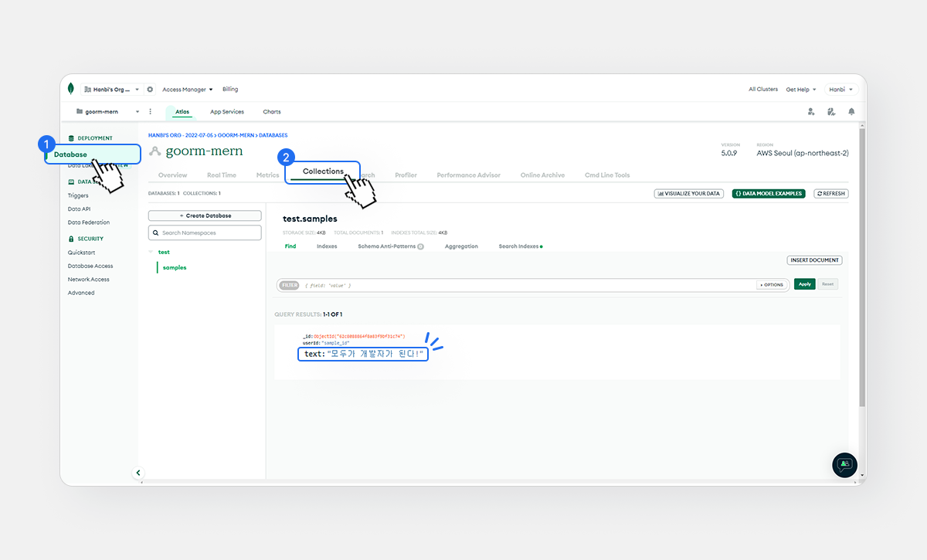Expand the filter OPTIONS panel

772,284
